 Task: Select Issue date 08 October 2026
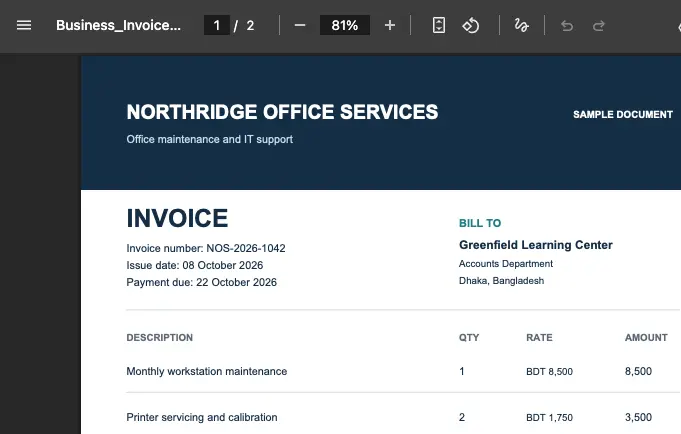pos(195,265)
